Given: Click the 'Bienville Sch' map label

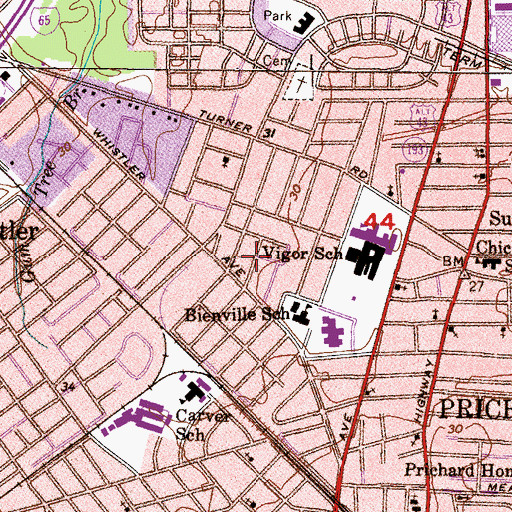Looking at the screenshot, I should pos(238,315).
